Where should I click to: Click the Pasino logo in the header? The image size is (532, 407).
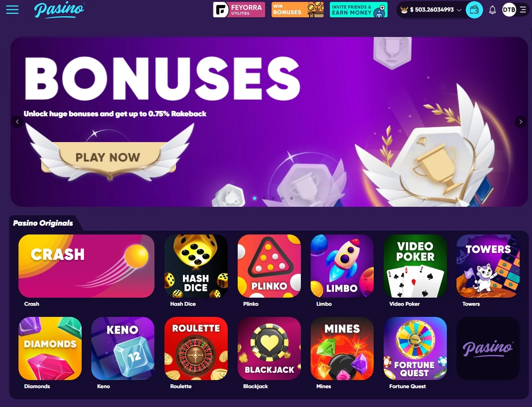click(x=59, y=10)
